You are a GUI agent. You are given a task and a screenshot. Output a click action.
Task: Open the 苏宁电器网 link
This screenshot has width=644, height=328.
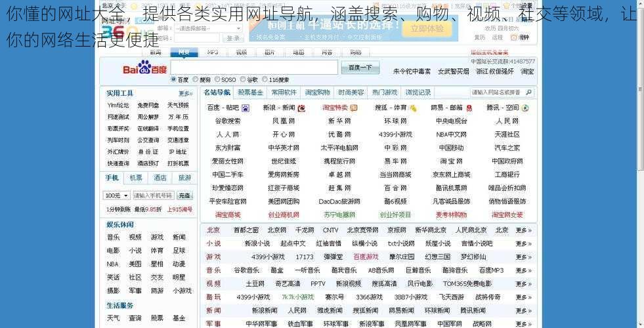[x=339, y=215]
